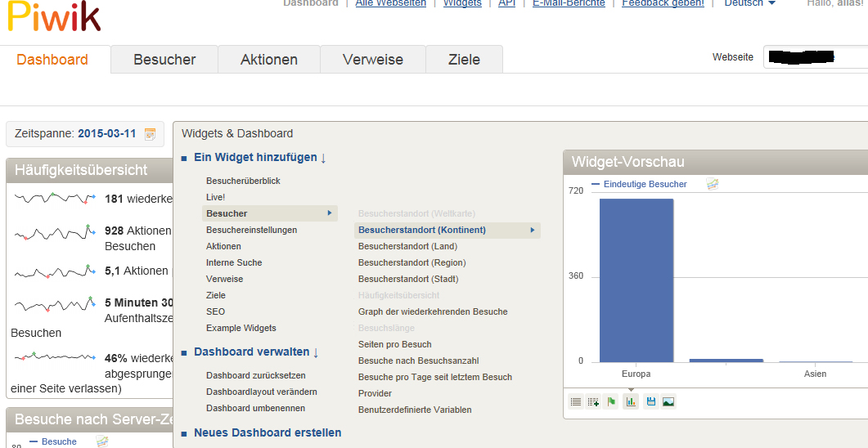Select Example Widgets category
868x448 pixels.
click(x=241, y=328)
